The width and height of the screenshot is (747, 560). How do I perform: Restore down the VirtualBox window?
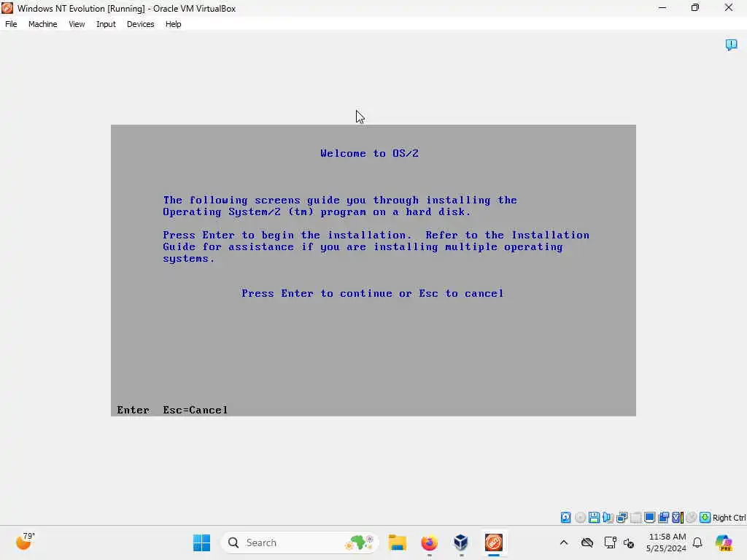tap(695, 8)
